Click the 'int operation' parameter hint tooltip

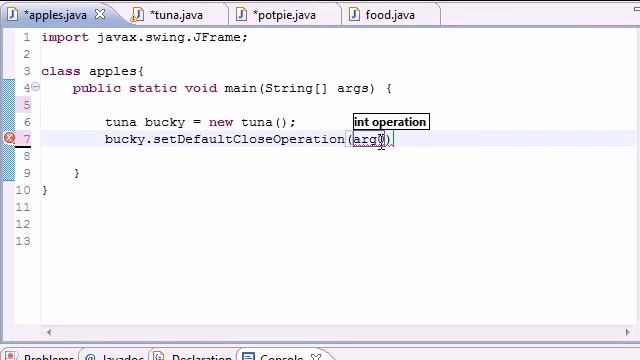(391, 122)
